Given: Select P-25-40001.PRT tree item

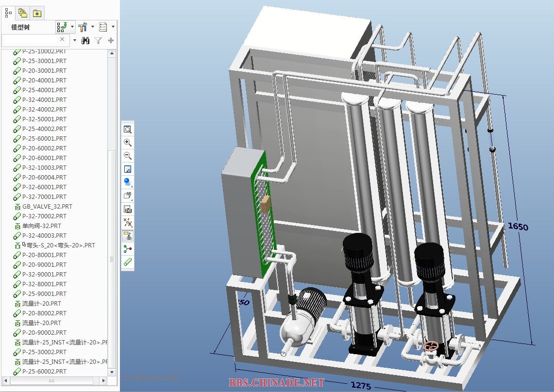Looking at the screenshot, I should [45, 90].
